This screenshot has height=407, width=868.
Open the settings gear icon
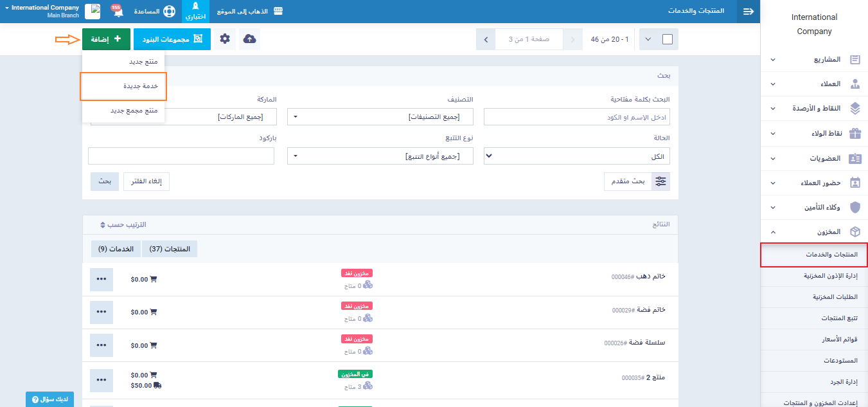(224, 39)
